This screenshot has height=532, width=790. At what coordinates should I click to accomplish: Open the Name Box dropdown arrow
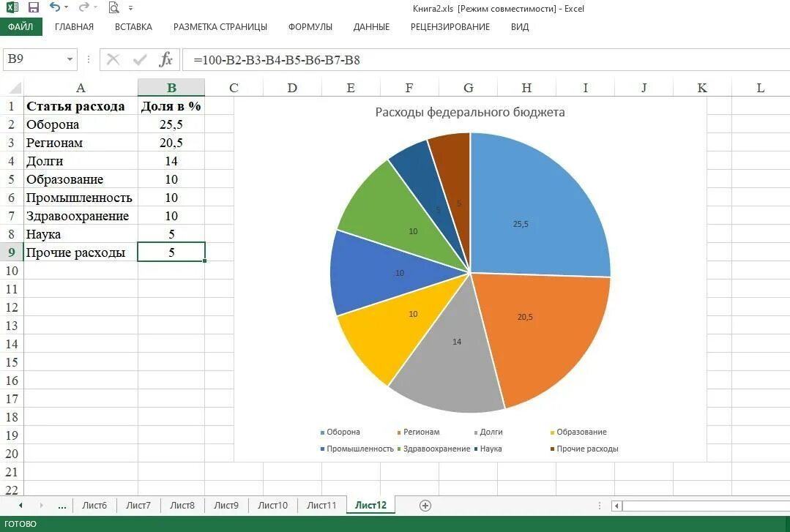[x=70, y=59]
